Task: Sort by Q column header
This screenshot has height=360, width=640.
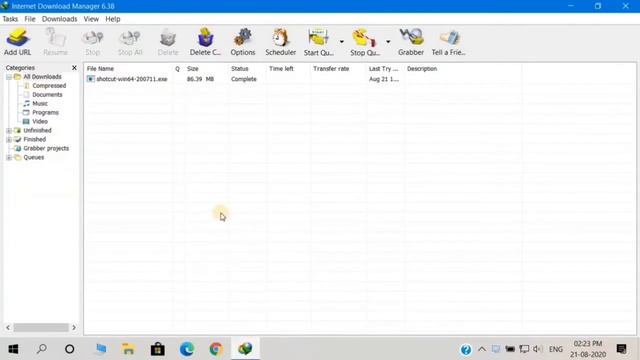Action: coord(178,69)
